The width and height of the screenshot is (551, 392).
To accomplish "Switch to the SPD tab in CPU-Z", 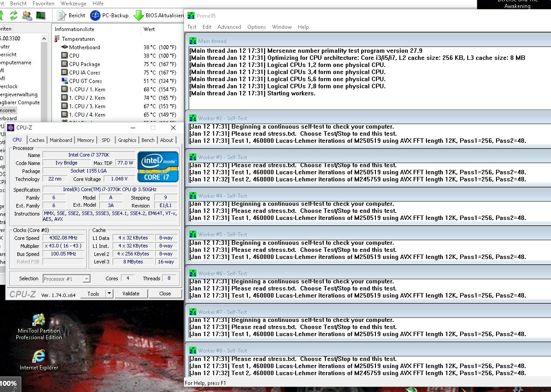I will [106, 140].
